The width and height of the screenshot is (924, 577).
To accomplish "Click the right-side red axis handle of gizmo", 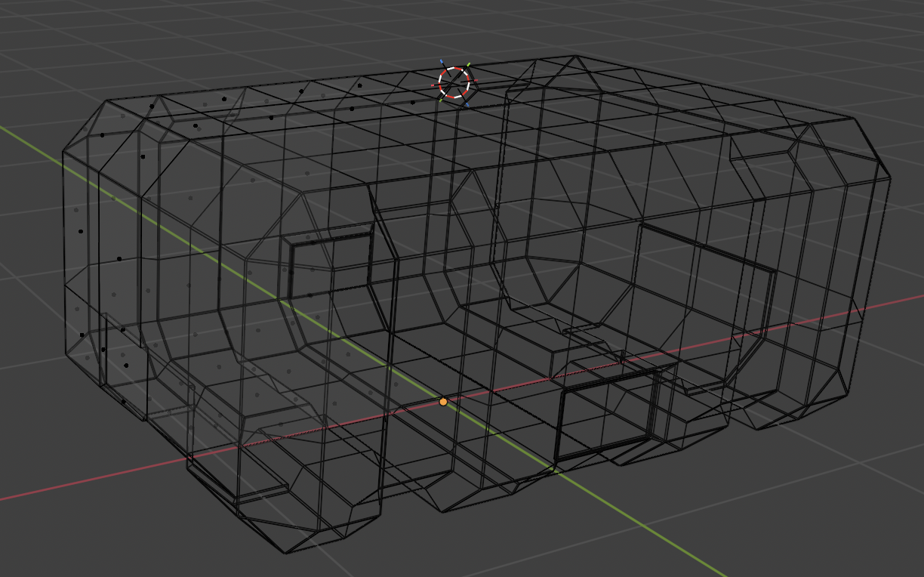I will [476, 80].
